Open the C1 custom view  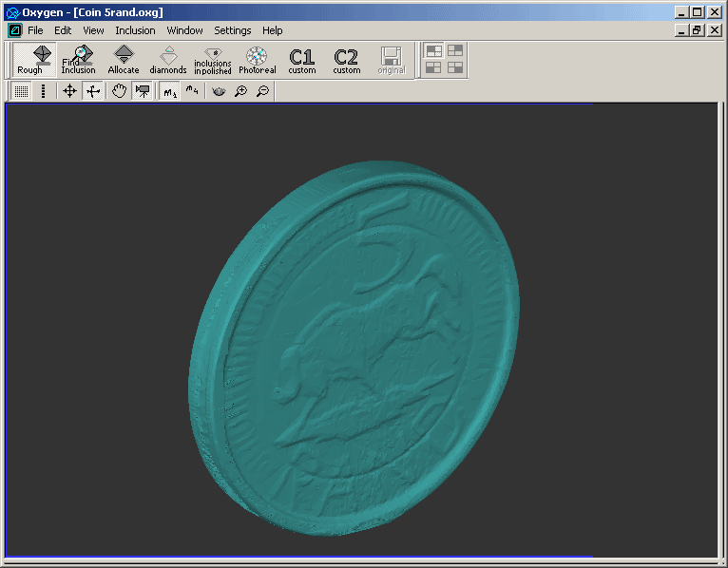pos(301,60)
